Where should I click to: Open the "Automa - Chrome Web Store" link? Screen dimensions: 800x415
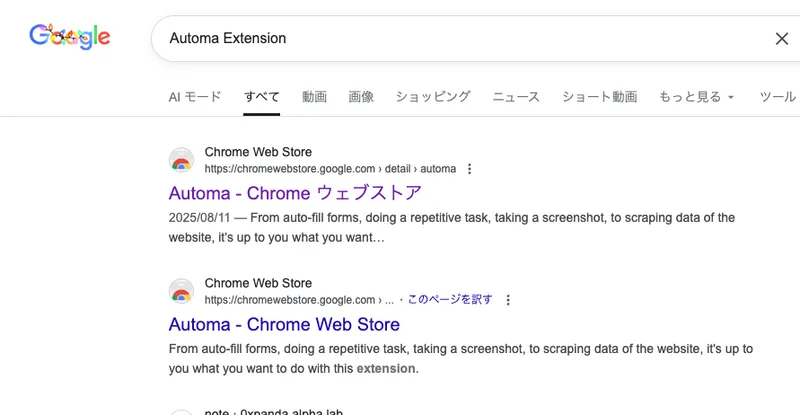pyautogui.click(x=284, y=324)
